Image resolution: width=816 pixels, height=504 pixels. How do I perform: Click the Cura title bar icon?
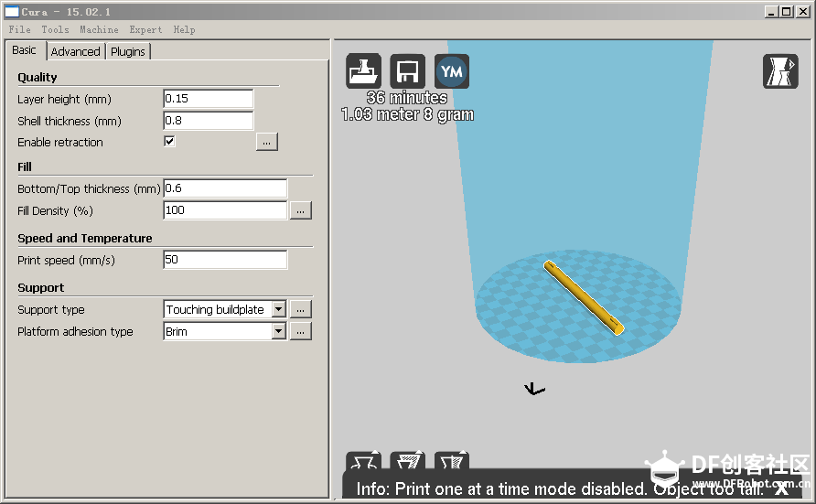coord(12,12)
